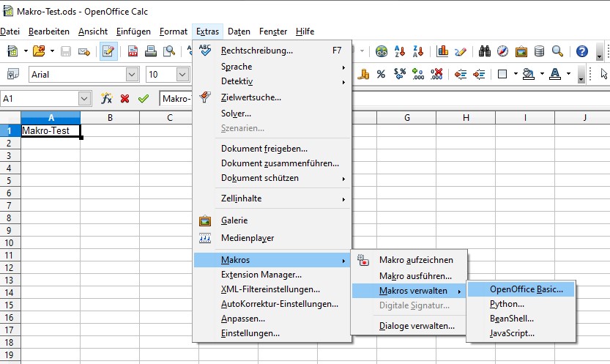Toggle the Edit file mode icon
610x364 pixels.
pos(108,51)
